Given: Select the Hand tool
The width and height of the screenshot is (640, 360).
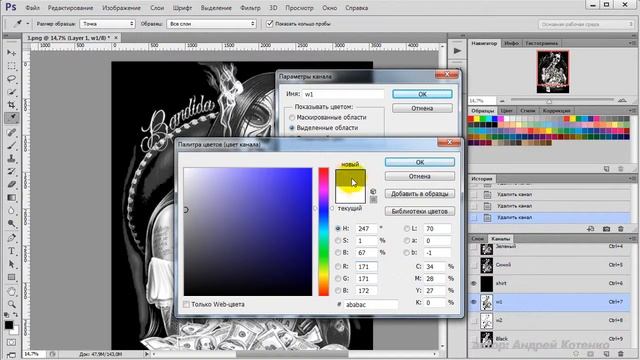Looking at the screenshot, I should [11, 291].
